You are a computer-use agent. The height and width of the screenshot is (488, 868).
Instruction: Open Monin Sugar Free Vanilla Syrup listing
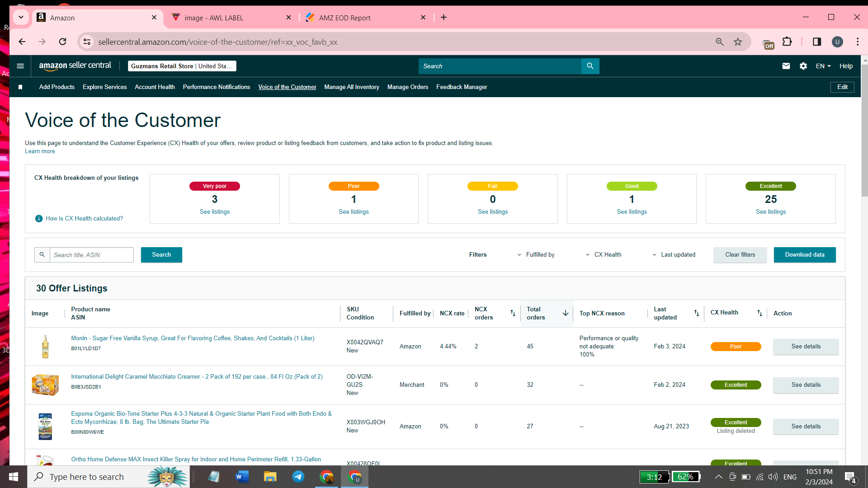pos(193,338)
